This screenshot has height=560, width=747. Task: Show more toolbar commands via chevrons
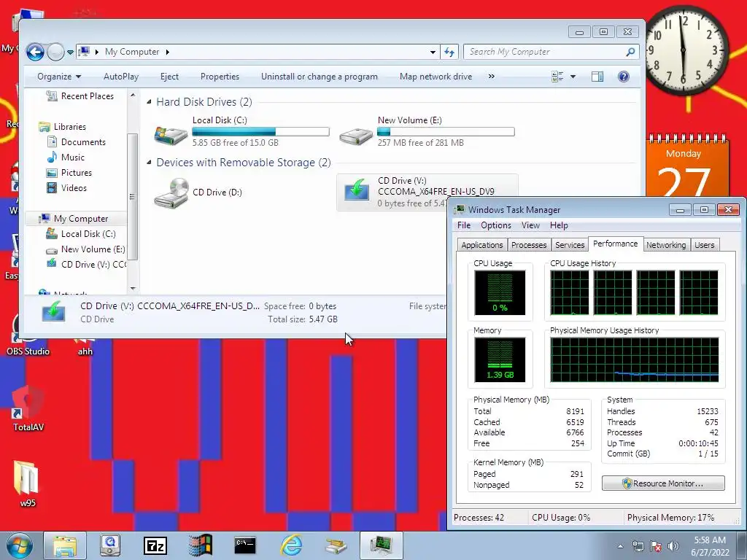492,77
